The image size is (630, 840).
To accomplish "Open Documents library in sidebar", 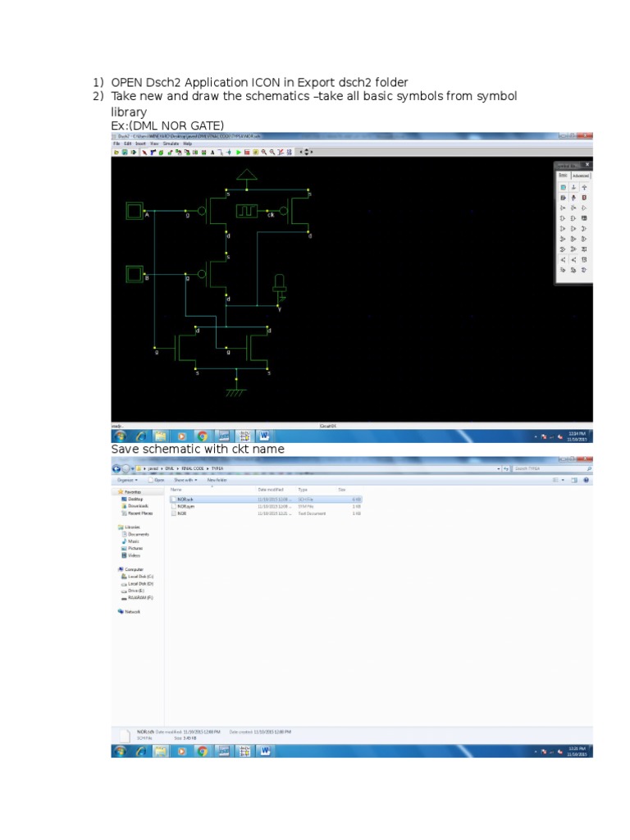I will click(135, 534).
